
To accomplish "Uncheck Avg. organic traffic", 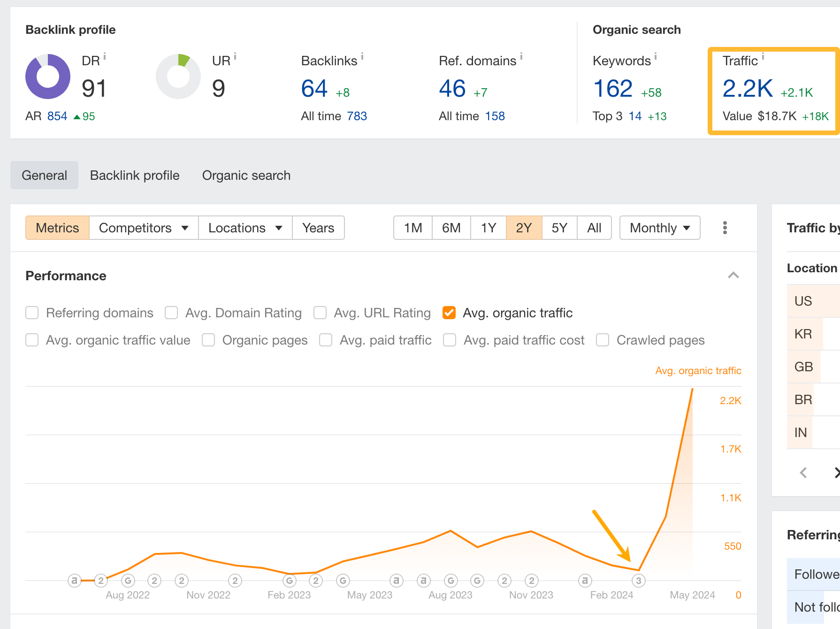I will pos(449,313).
